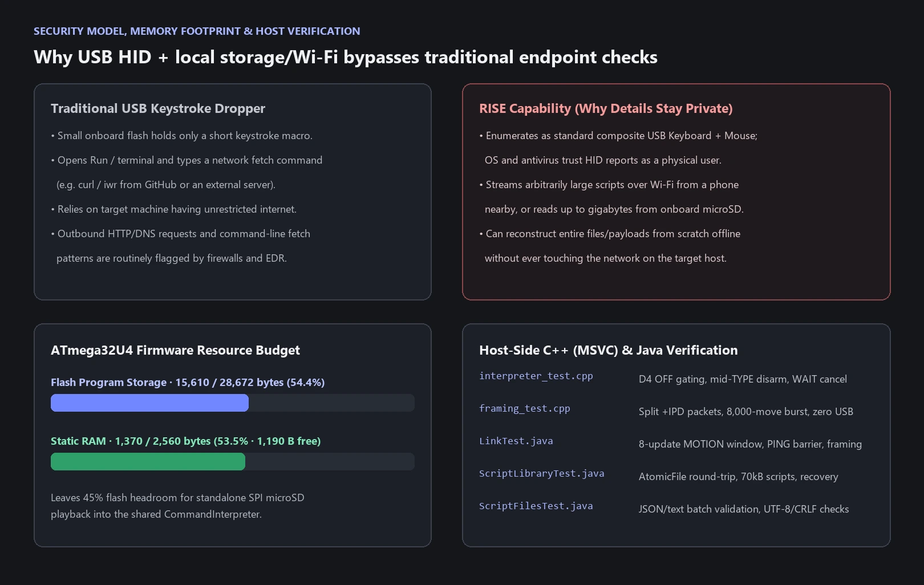Click the Flash Program Storage progress bar
Screen dimensions: 924x585
coord(233,403)
